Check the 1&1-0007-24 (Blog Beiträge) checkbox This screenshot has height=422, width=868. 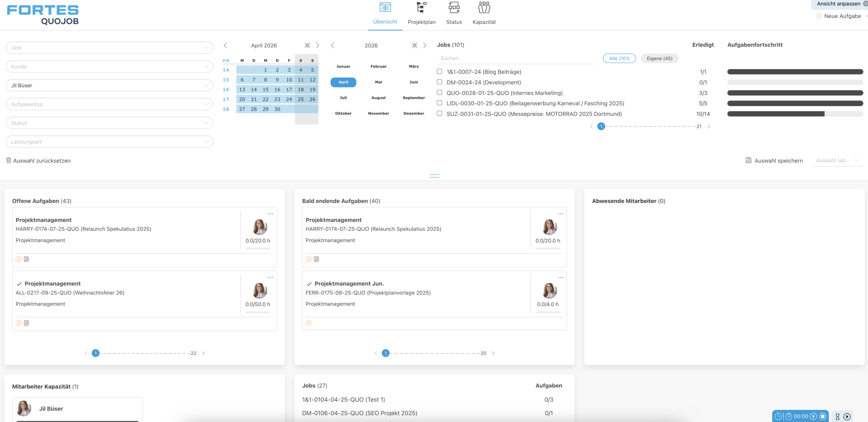[x=439, y=72]
